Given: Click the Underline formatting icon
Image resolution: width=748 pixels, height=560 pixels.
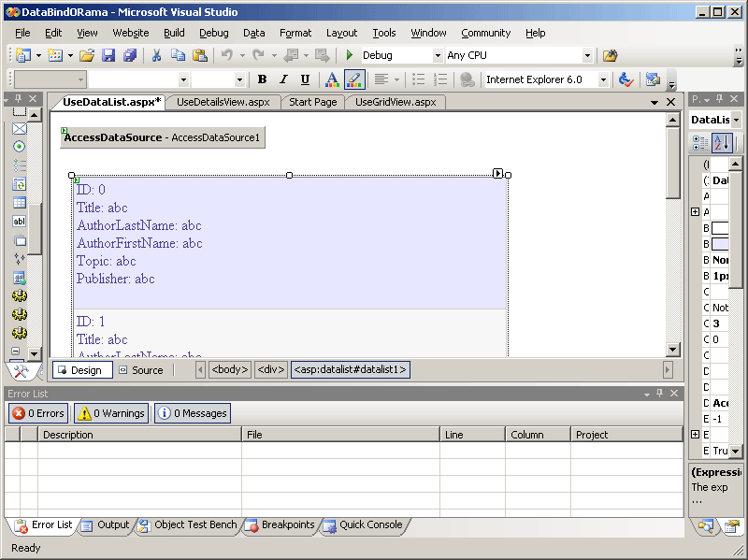Looking at the screenshot, I should (305, 80).
